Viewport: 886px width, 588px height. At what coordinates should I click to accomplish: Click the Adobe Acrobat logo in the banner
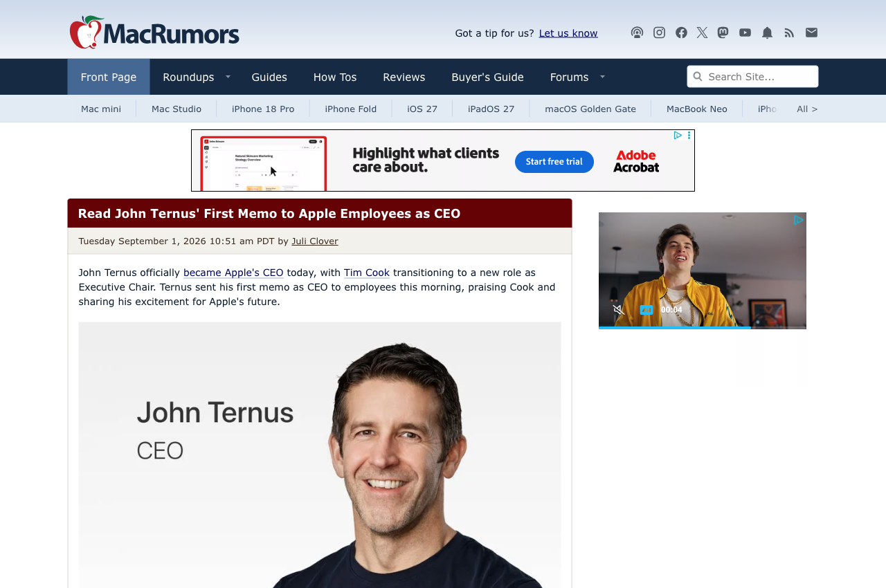[636, 160]
